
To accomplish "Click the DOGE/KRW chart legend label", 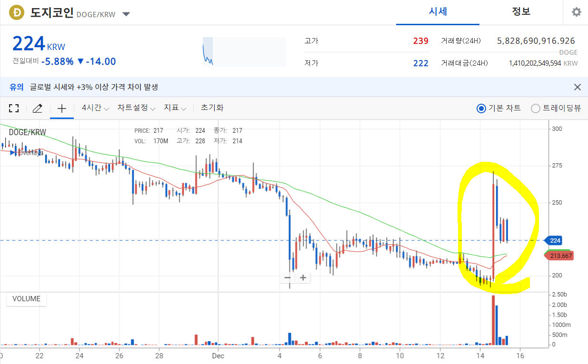I will [x=28, y=132].
